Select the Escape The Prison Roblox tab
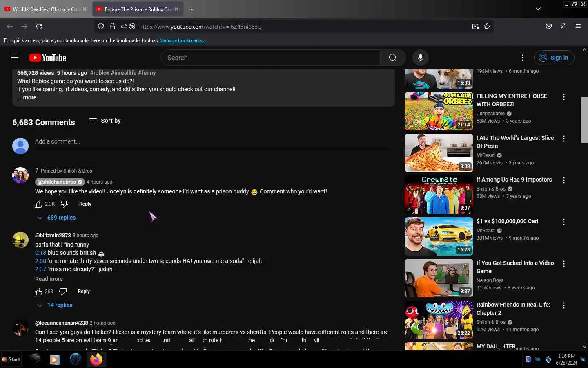Screen dimensions: 588x368 click(138, 9)
